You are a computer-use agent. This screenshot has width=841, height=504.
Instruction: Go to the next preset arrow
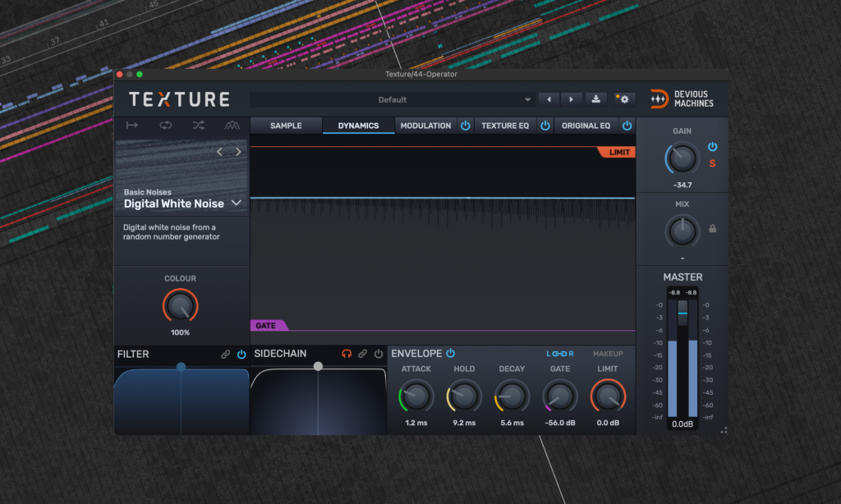[572, 99]
